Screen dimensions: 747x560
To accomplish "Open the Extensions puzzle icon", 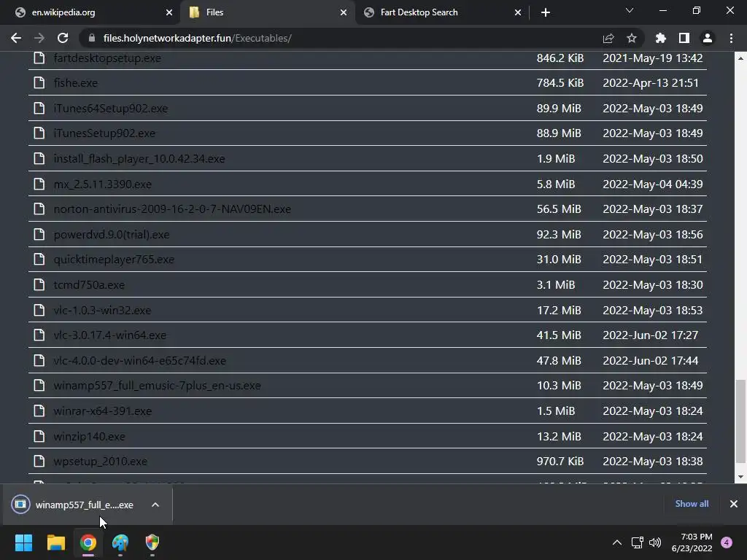I will click(661, 38).
